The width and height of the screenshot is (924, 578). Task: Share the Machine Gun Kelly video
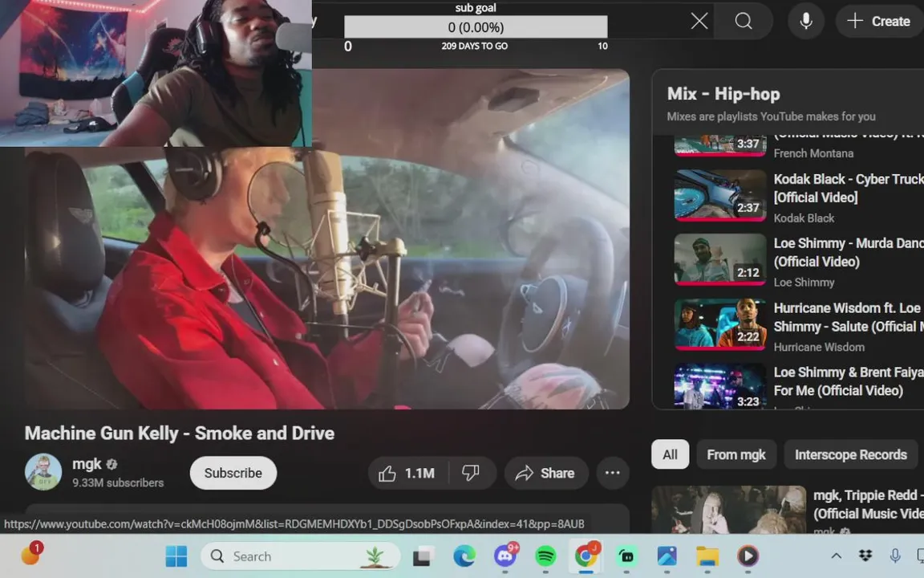[x=545, y=473]
